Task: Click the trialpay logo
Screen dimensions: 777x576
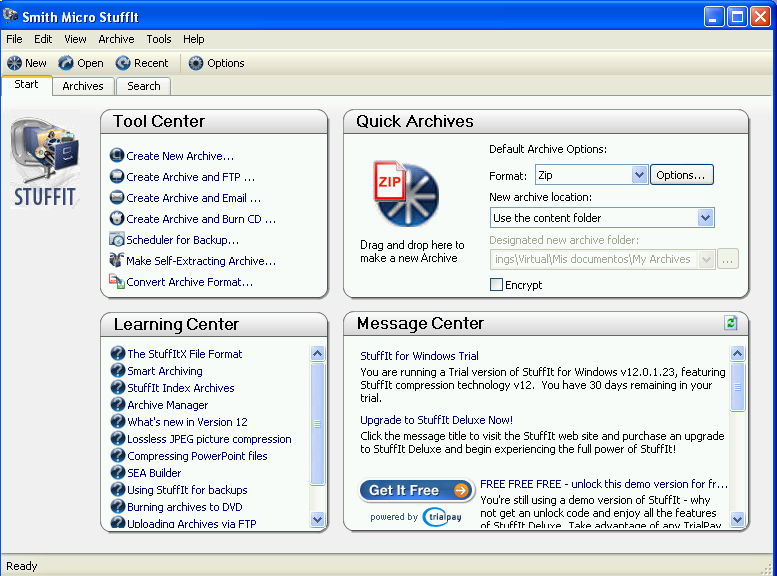Action: tap(442, 517)
